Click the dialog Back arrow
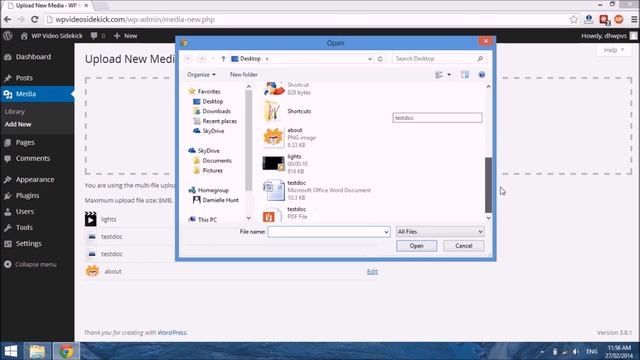The height and width of the screenshot is (360, 640). pos(188,59)
